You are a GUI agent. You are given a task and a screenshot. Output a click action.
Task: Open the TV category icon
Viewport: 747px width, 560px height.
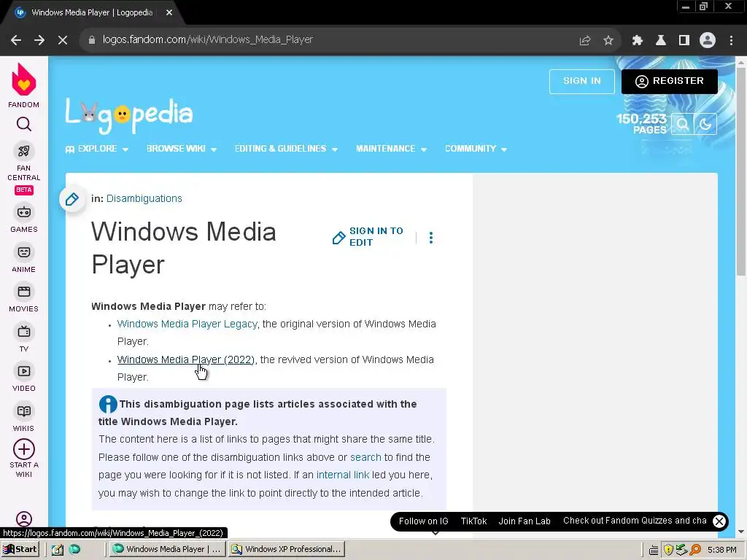click(24, 332)
